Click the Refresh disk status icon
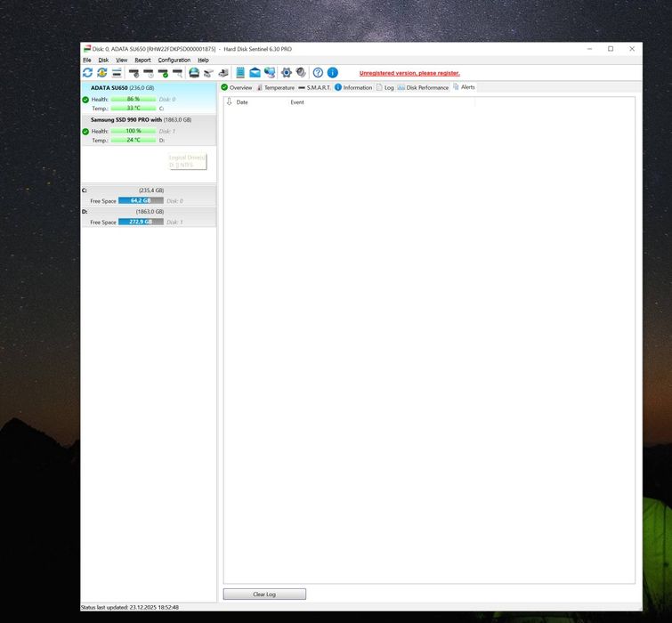This screenshot has height=623, width=672. [x=87, y=72]
